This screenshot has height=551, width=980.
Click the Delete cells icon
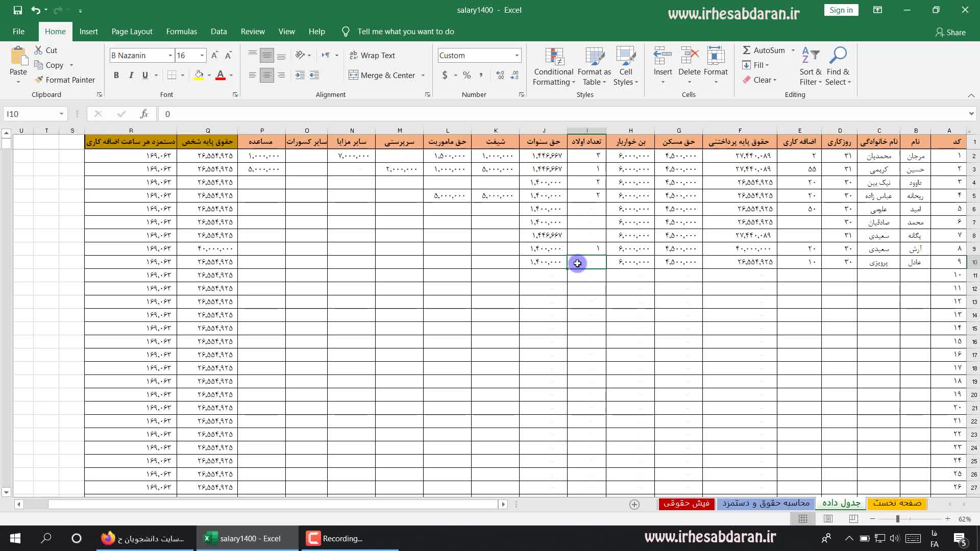point(689,56)
